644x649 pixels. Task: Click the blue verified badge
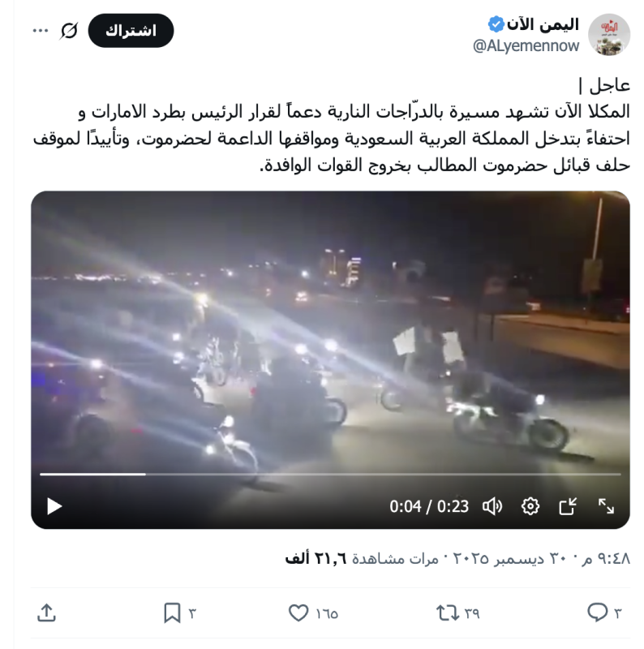point(496,24)
